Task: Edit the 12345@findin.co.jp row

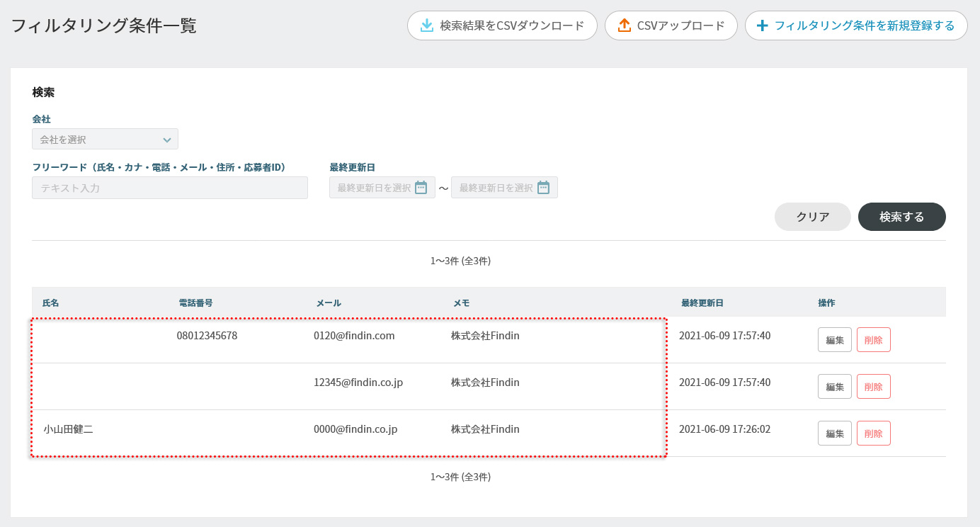Action: click(834, 387)
